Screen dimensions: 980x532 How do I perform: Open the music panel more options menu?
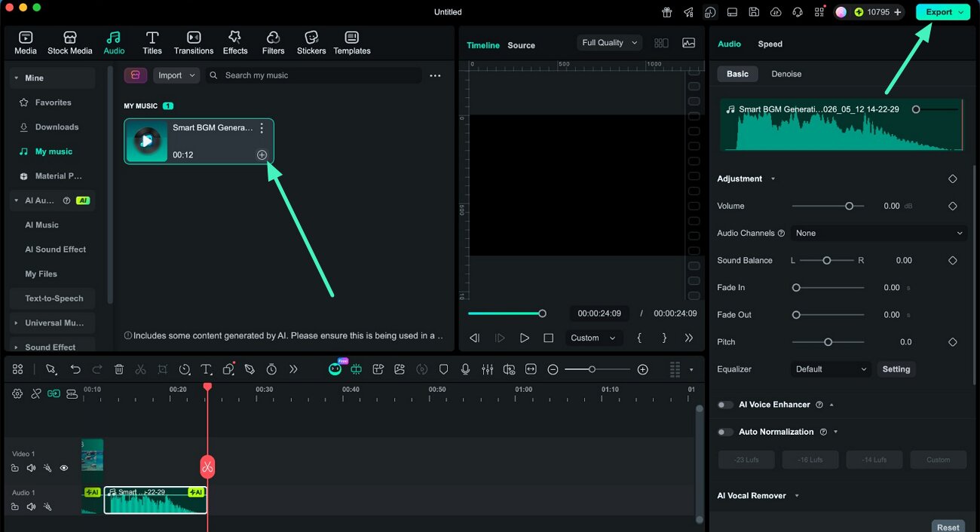(435, 75)
